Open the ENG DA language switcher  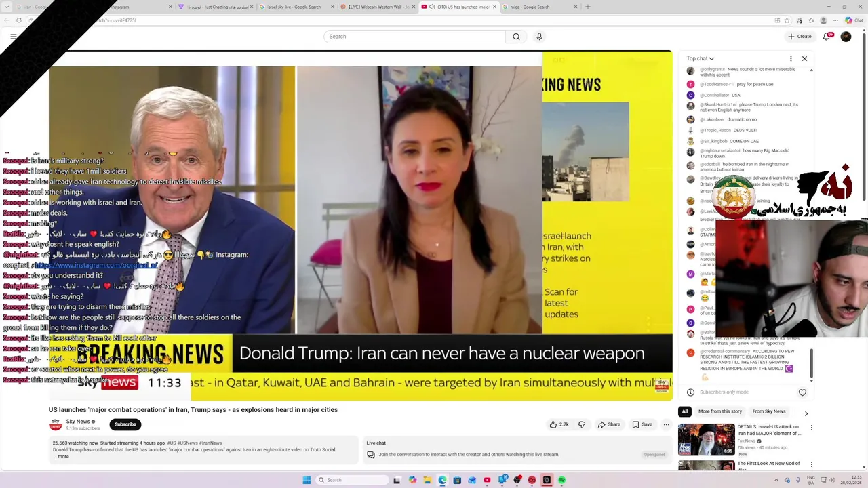click(811, 480)
